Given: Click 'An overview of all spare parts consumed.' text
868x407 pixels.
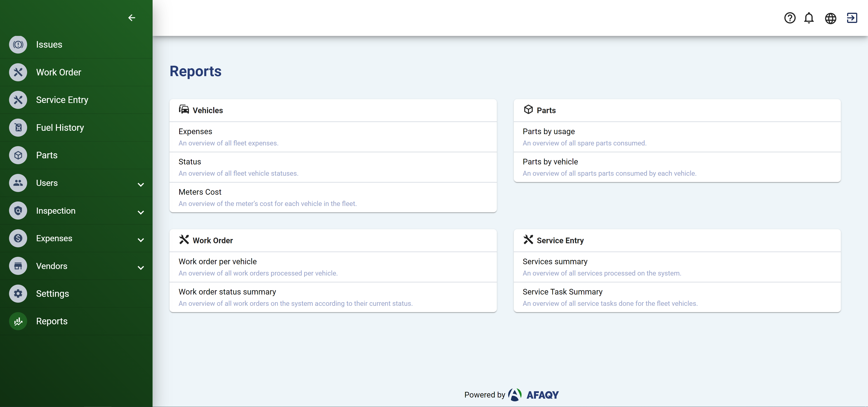Looking at the screenshot, I should (x=585, y=143).
